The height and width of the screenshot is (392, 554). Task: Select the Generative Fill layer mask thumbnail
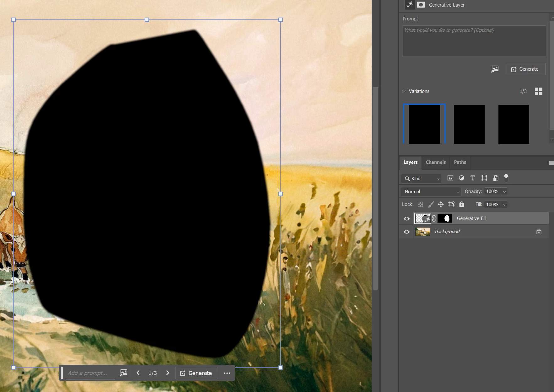click(445, 218)
